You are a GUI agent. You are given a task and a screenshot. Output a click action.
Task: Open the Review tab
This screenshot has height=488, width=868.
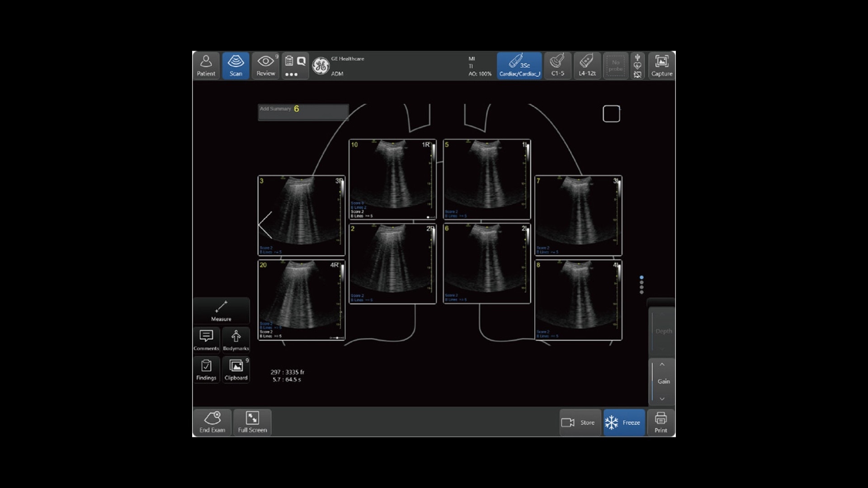(266, 66)
